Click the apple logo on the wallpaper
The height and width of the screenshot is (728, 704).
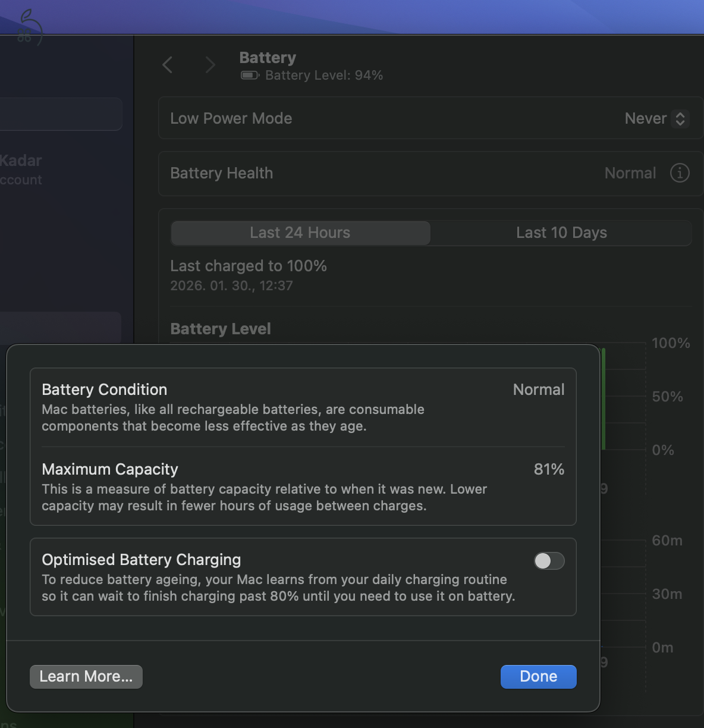pyautogui.click(x=30, y=24)
